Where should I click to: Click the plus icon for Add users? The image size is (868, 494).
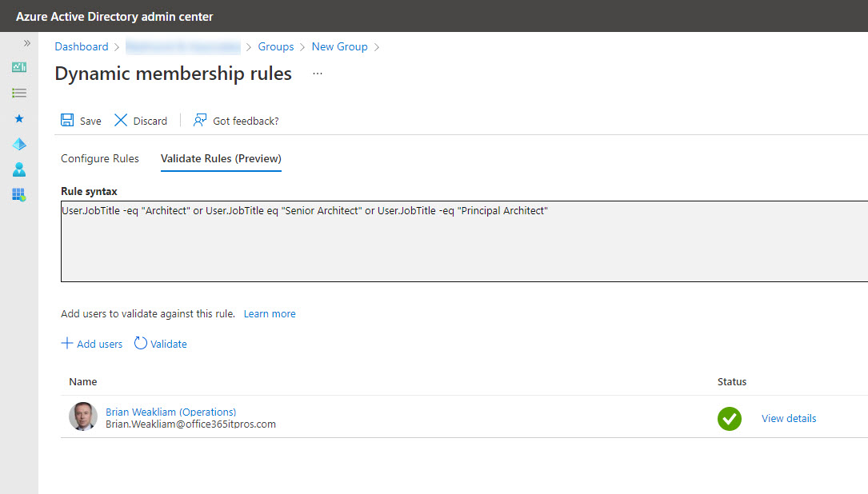click(x=67, y=343)
